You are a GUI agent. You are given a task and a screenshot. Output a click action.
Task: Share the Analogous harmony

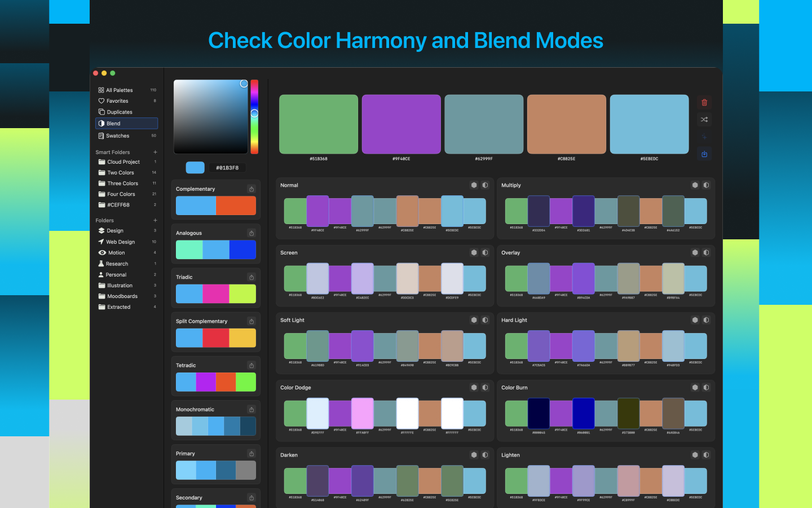point(251,233)
